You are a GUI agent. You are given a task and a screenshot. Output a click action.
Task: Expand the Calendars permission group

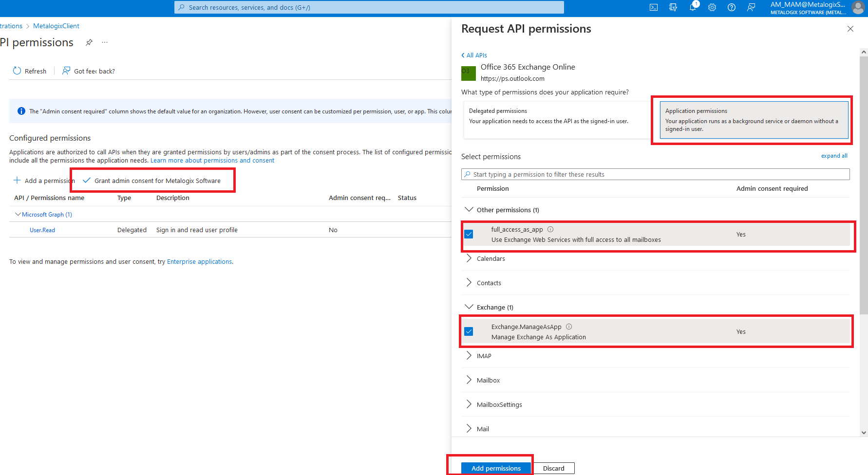pyautogui.click(x=469, y=258)
